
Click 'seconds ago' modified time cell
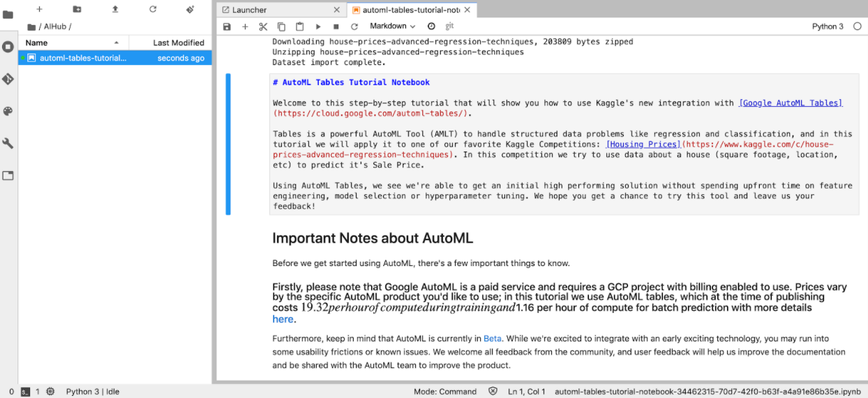point(181,58)
